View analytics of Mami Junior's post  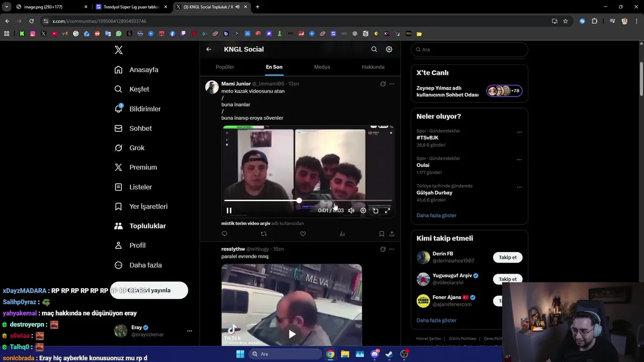click(x=342, y=234)
